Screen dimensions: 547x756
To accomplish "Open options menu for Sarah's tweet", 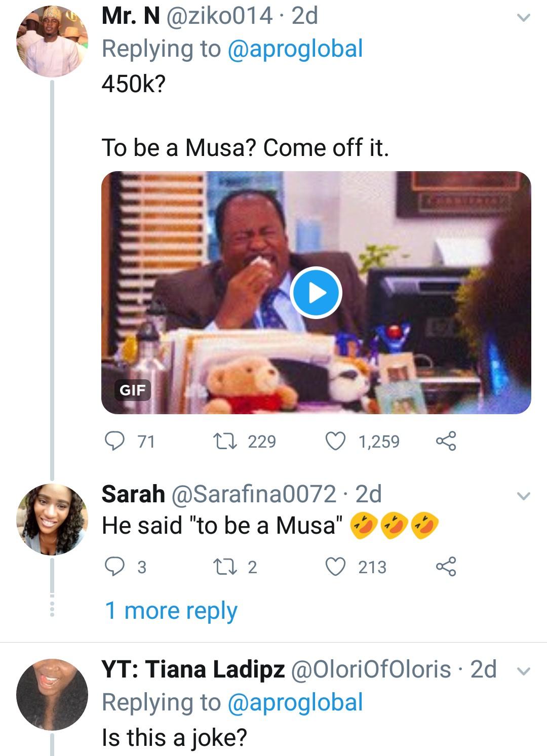I will 524,496.
